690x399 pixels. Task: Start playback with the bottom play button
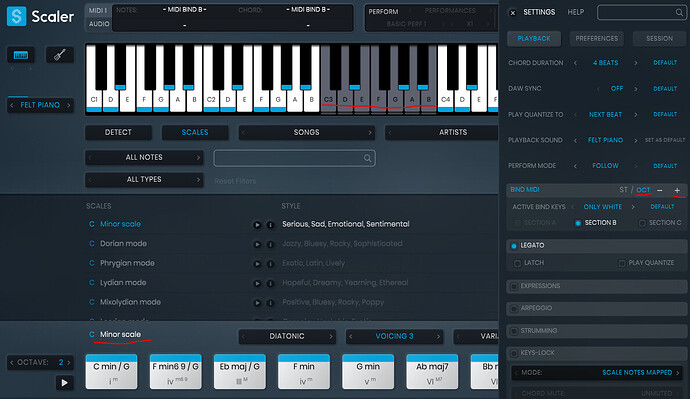(64, 383)
